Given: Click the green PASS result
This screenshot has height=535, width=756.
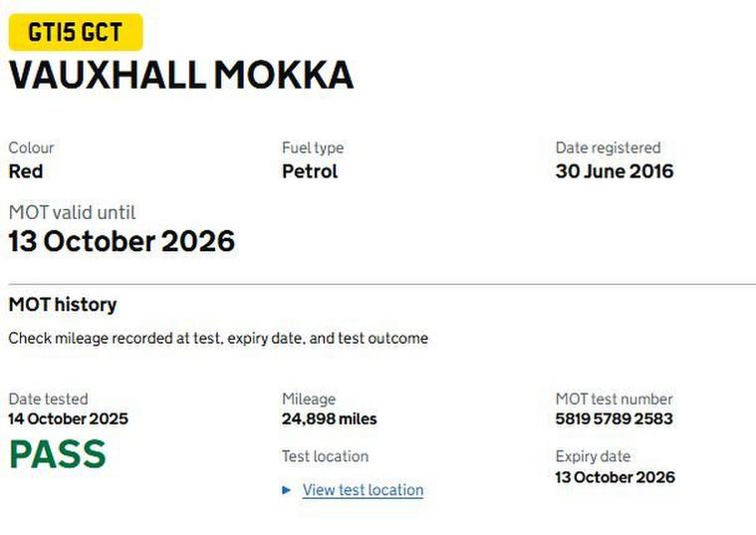Looking at the screenshot, I should tap(57, 454).
